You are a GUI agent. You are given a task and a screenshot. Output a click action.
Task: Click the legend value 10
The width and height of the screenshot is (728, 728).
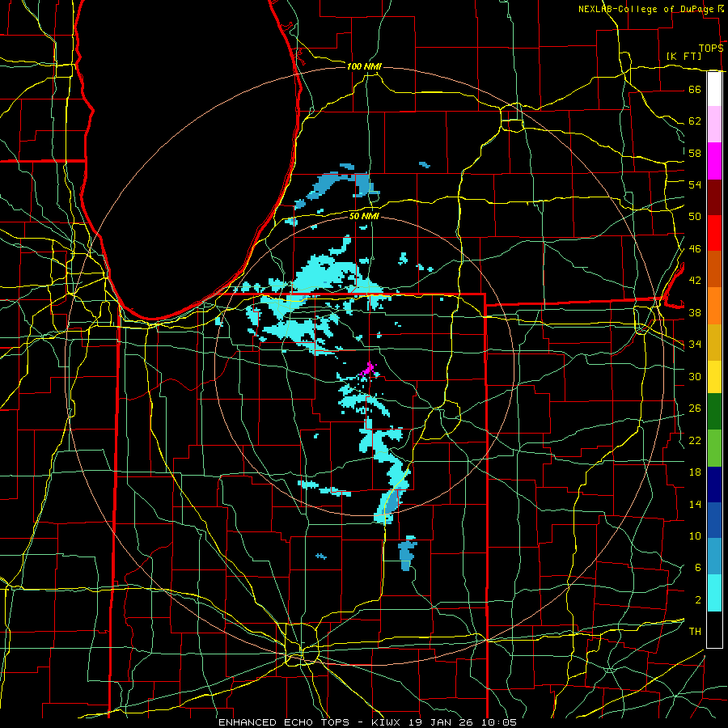695,536
